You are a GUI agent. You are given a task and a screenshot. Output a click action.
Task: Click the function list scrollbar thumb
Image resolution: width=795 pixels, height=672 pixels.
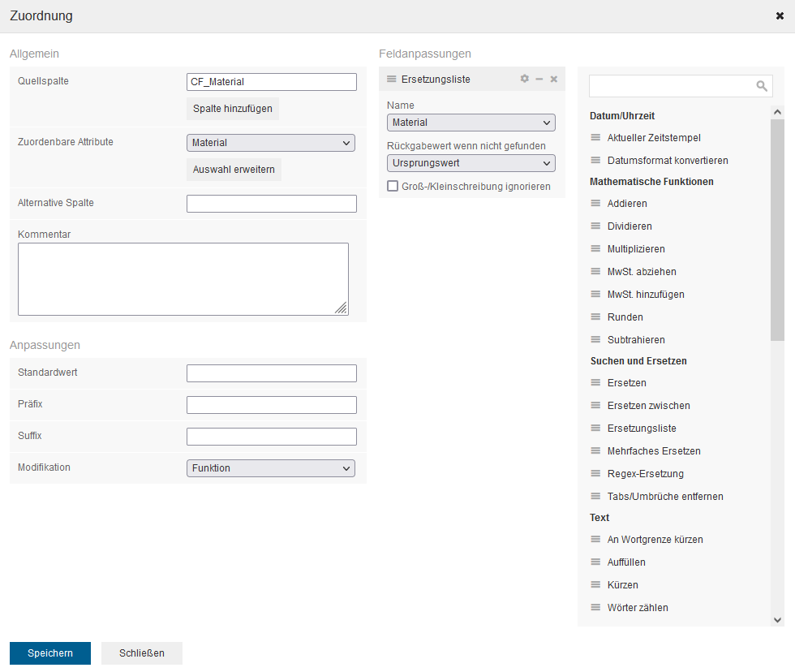click(777, 230)
